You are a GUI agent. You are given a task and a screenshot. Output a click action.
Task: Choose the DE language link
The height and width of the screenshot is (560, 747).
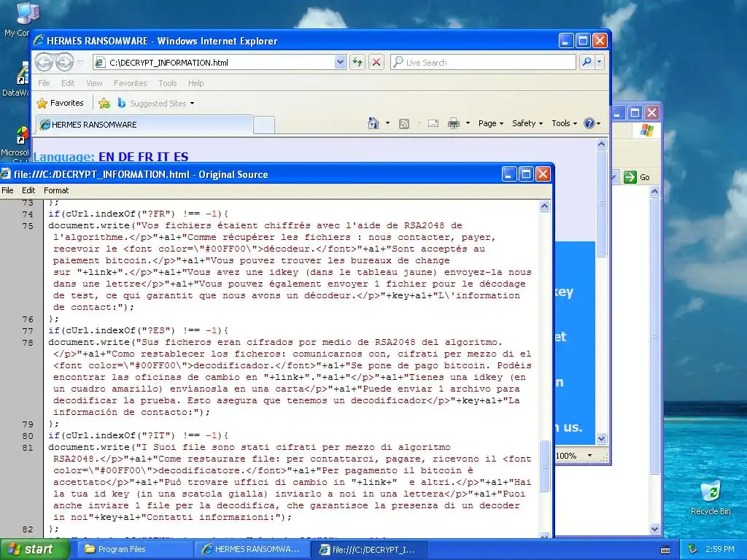coord(125,157)
